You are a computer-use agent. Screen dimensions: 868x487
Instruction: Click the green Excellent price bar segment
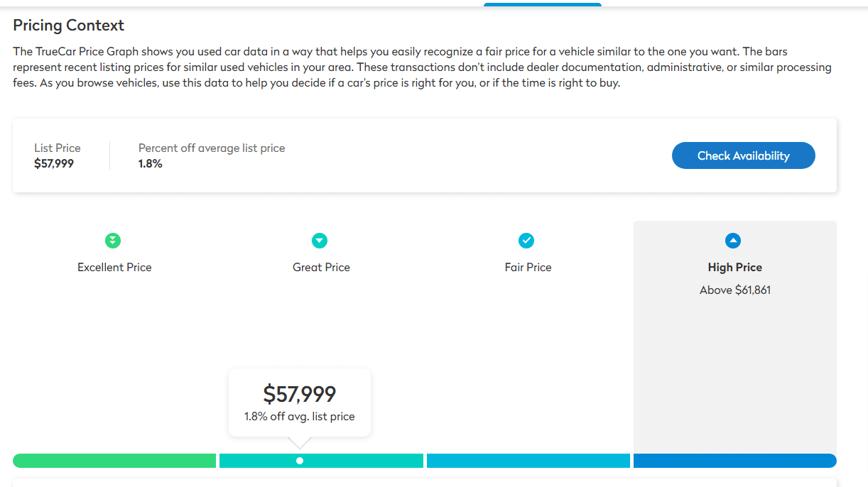(114, 461)
